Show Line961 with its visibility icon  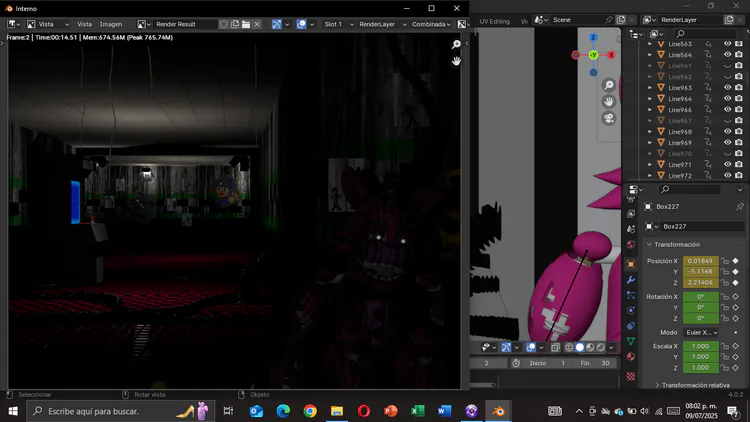click(728, 66)
